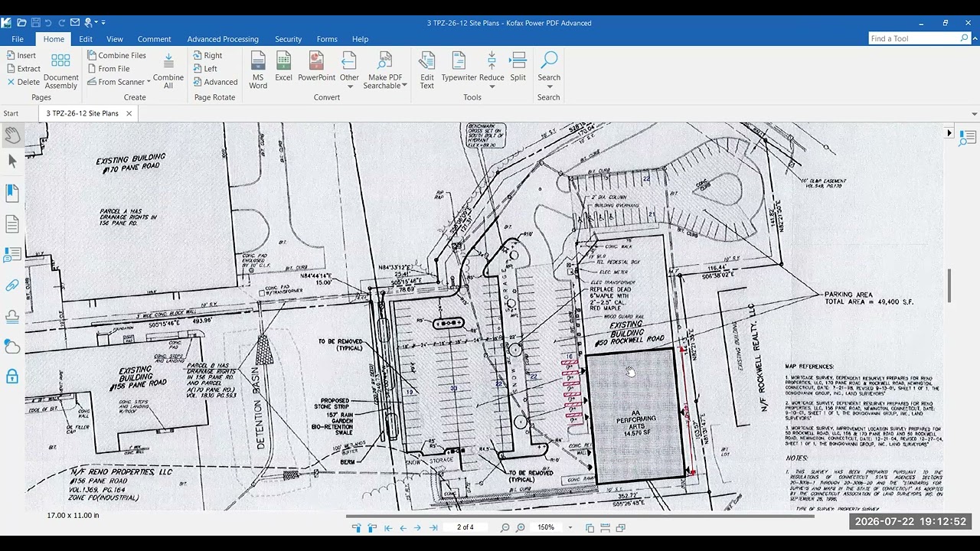This screenshot has width=980, height=551.
Task: Switch to the Edit ribbon tab
Action: point(86,39)
